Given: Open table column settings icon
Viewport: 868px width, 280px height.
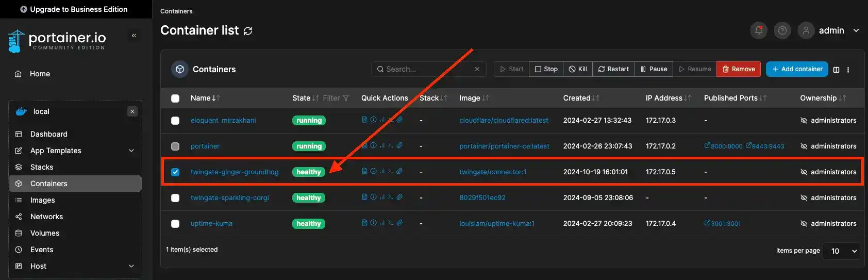Looking at the screenshot, I should tap(836, 70).
